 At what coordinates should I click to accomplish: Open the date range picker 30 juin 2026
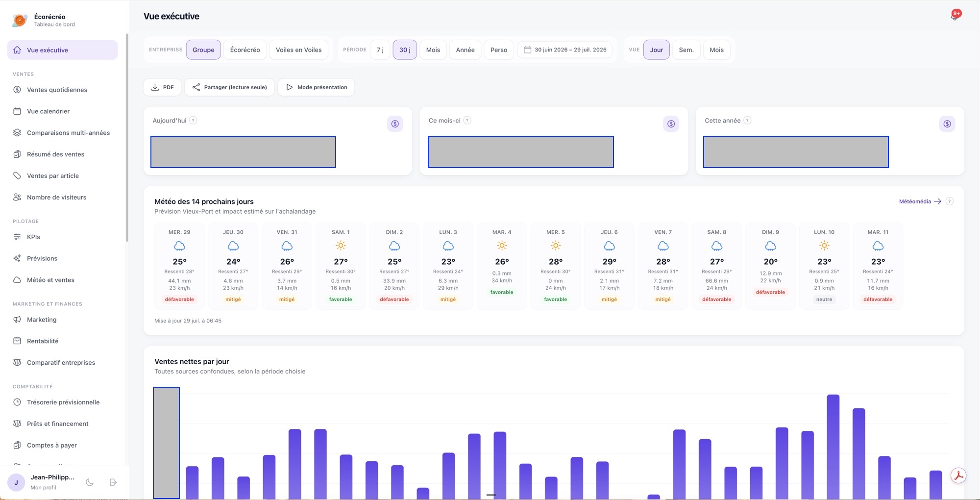coord(565,50)
